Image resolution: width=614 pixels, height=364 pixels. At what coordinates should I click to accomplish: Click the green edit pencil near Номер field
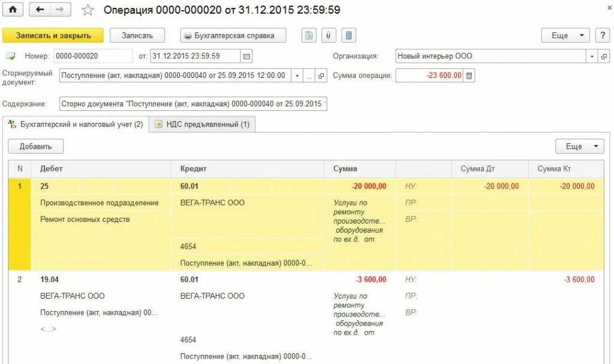click(11, 56)
